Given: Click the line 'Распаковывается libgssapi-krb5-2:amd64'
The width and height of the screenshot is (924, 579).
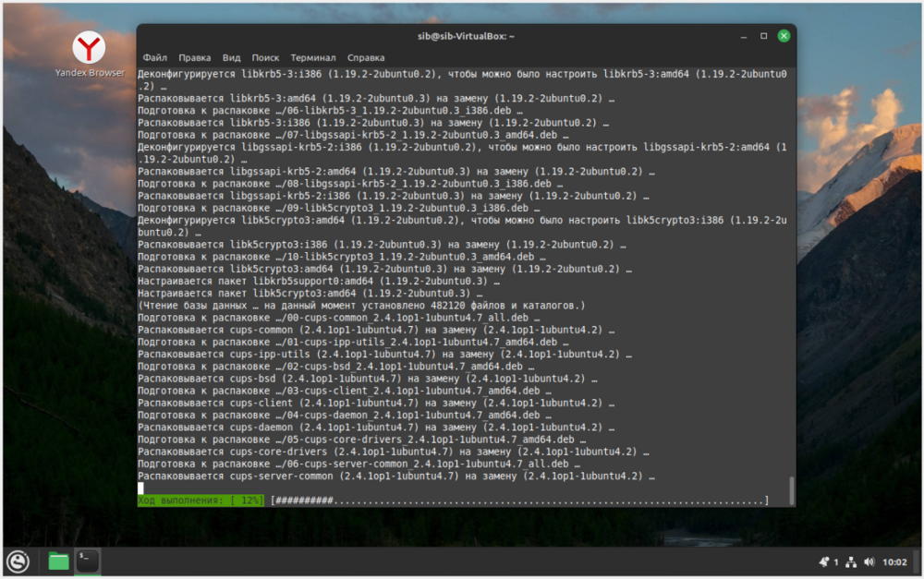Looking at the screenshot, I should 396,172.
